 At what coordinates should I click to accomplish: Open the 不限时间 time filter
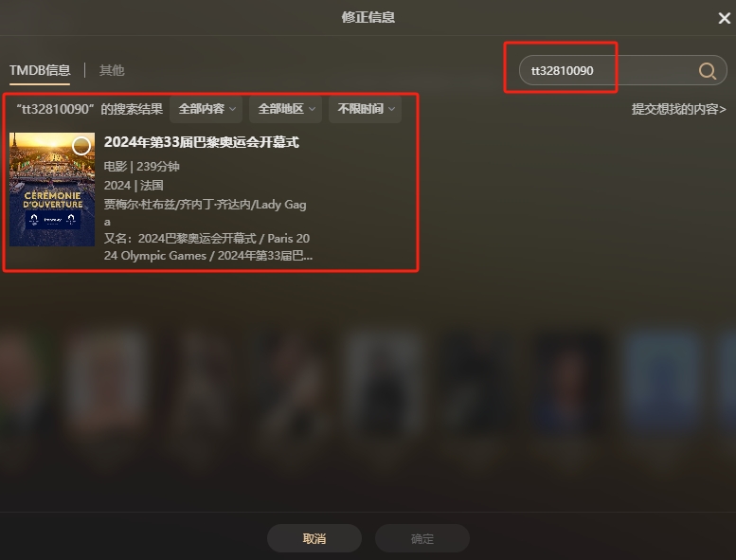click(x=366, y=109)
